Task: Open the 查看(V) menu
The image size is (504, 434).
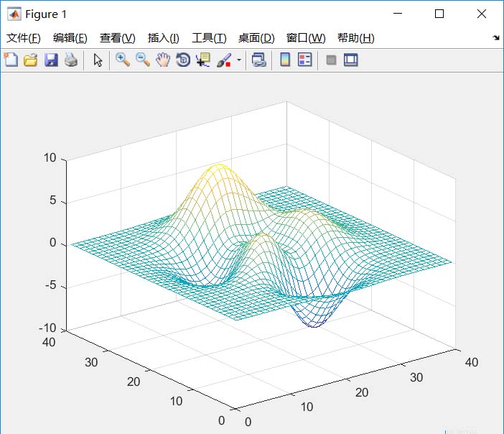Action: click(117, 38)
